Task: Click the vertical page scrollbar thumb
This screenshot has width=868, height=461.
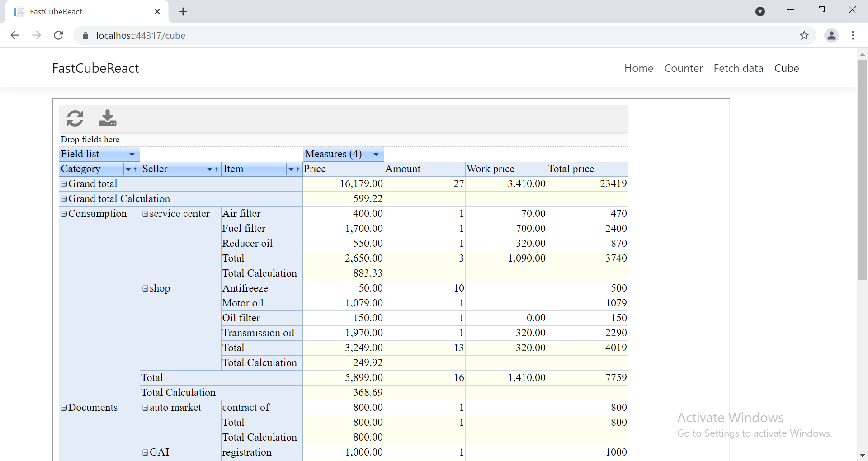Action: [862, 169]
